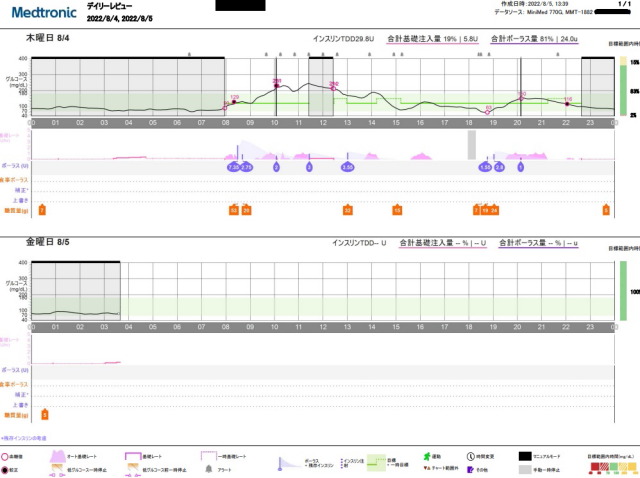Click インスリンTDD29.8U text
The image size is (640, 478).
pos(343,39)
